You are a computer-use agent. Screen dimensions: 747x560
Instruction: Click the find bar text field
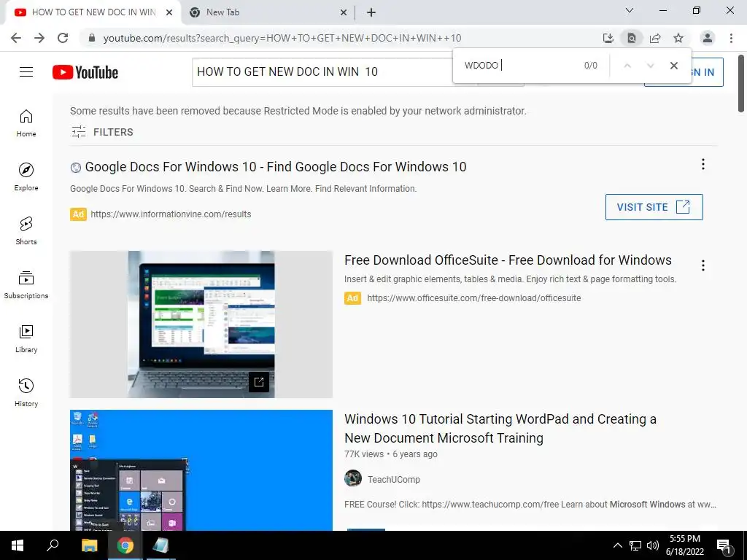(x=519, y=66)
